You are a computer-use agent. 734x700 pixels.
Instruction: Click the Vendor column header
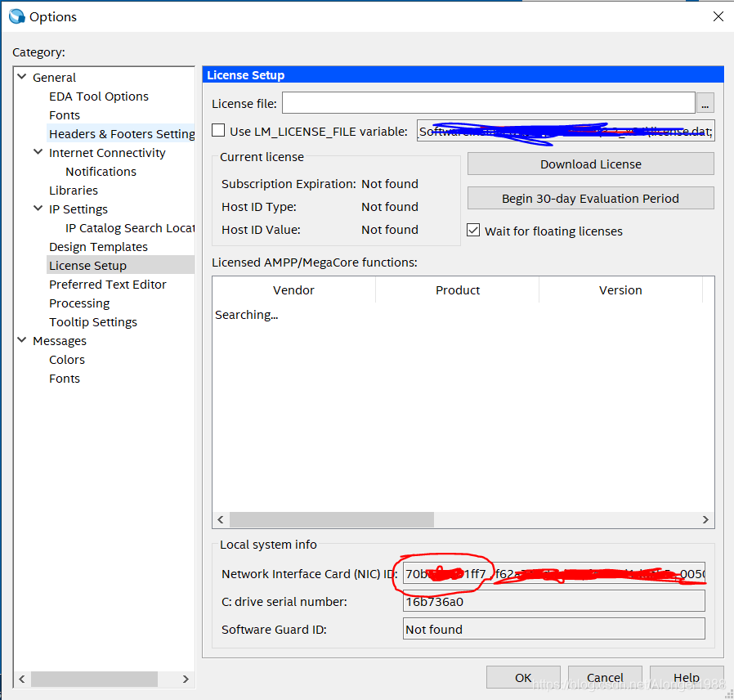coord(293,289)
